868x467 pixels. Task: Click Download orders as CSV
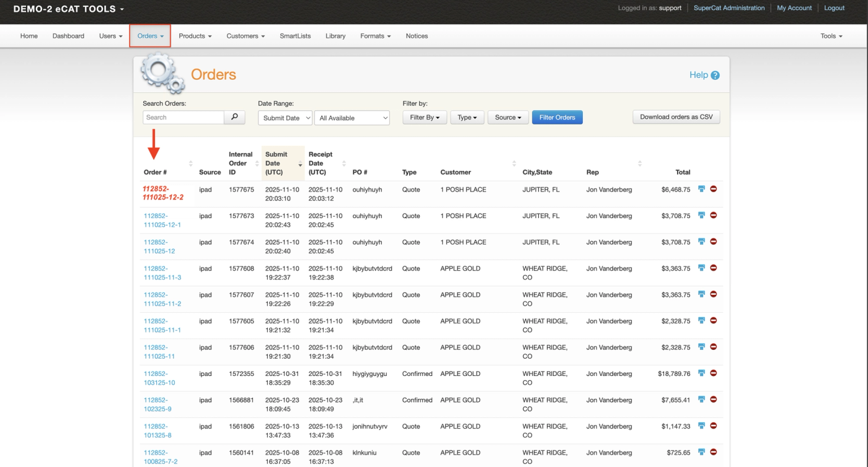click(676, 116)
